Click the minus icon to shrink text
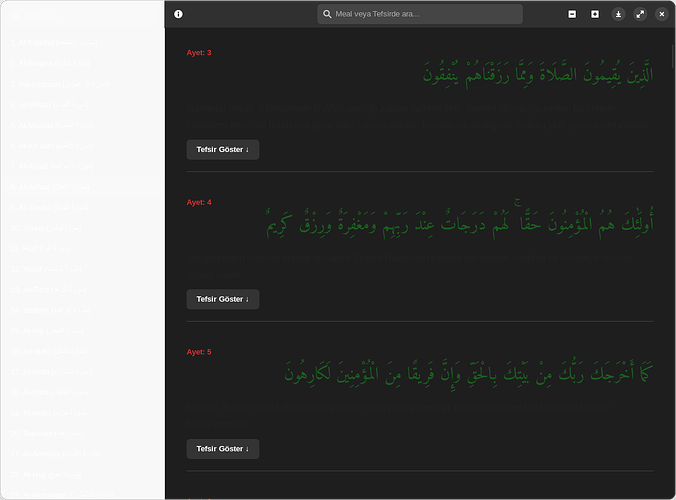This screenshot has height=500, width=676. [x=572, y=14]
